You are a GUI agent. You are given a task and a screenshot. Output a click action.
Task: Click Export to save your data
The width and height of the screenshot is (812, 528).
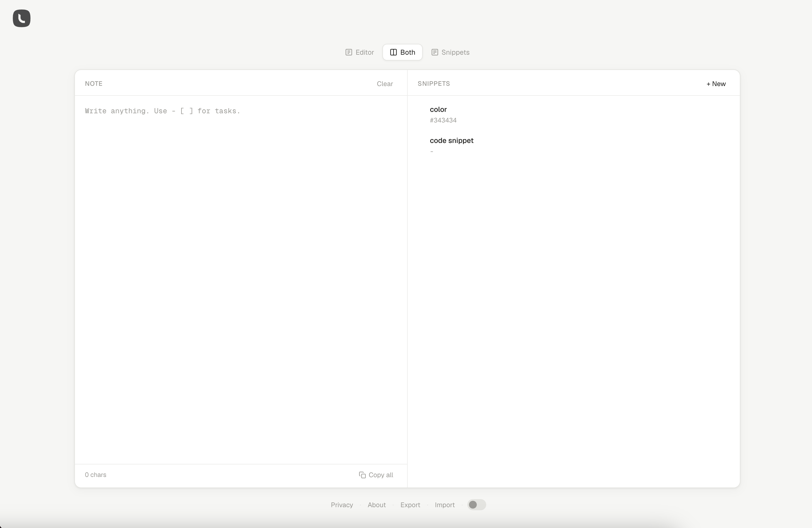tap(410, 505)
